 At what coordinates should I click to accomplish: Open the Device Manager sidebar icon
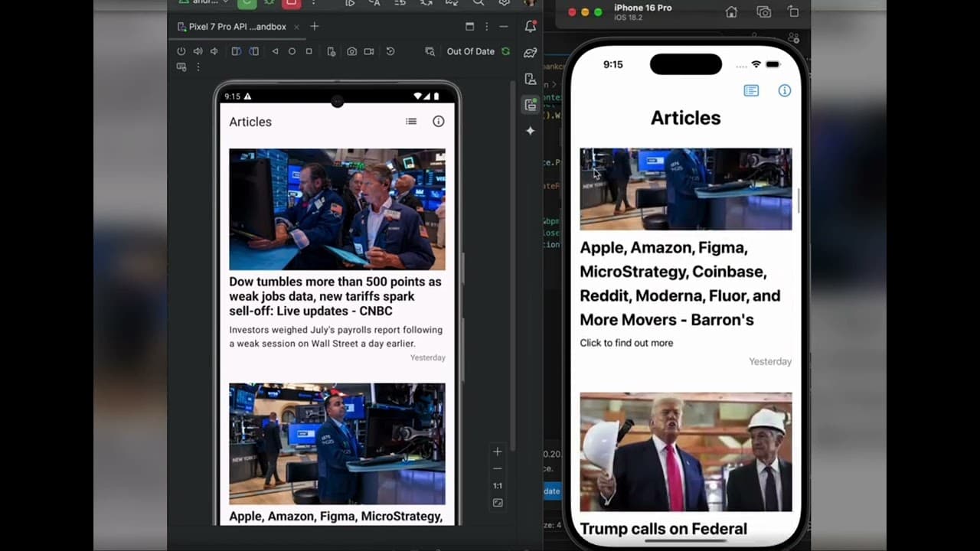click(x=530, y=79)
